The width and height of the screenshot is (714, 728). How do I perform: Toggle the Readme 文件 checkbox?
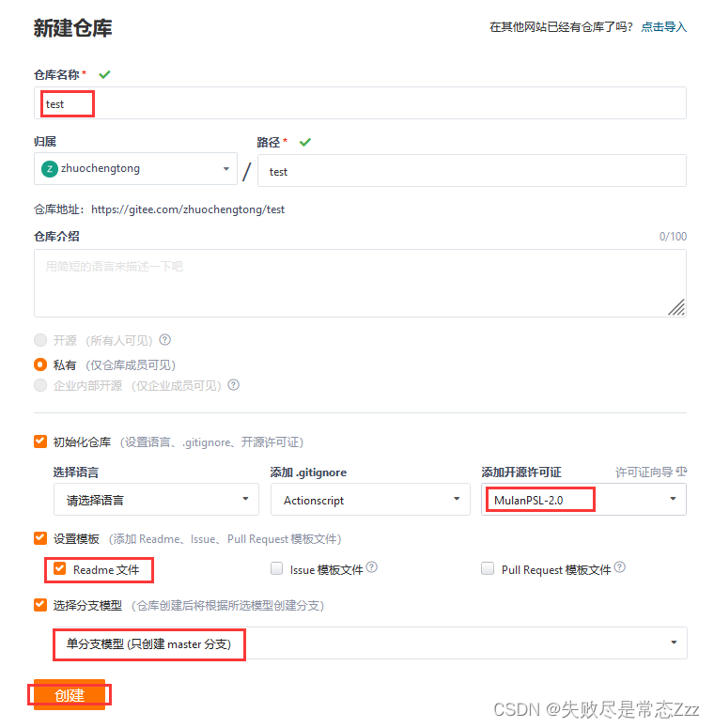tap(60, 568)
